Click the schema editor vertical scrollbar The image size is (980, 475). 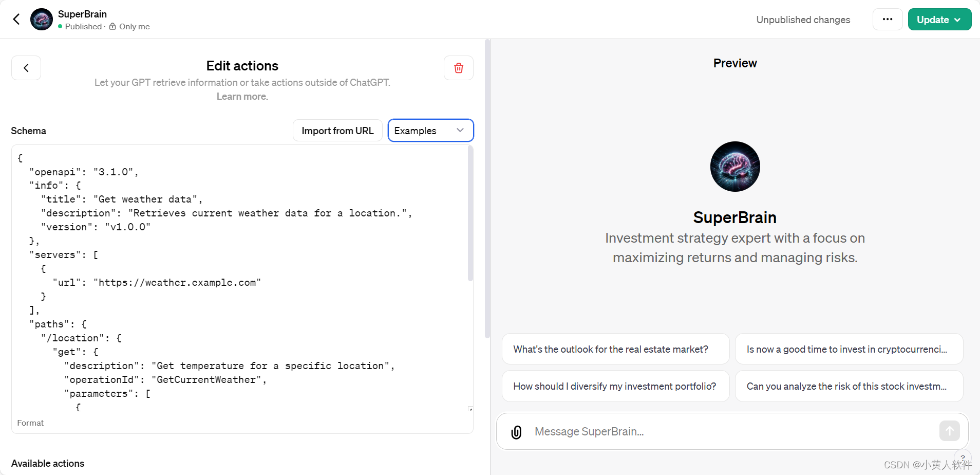coord(470,214)
